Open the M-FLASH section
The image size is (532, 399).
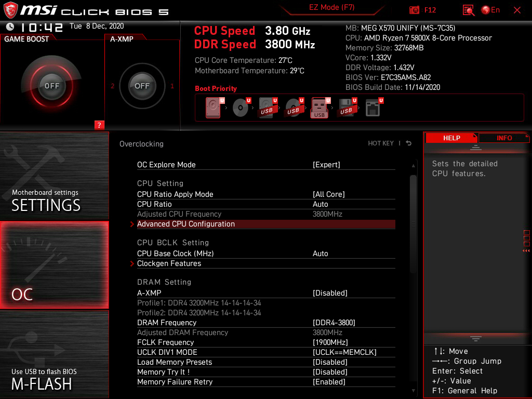tap(54, 354)
